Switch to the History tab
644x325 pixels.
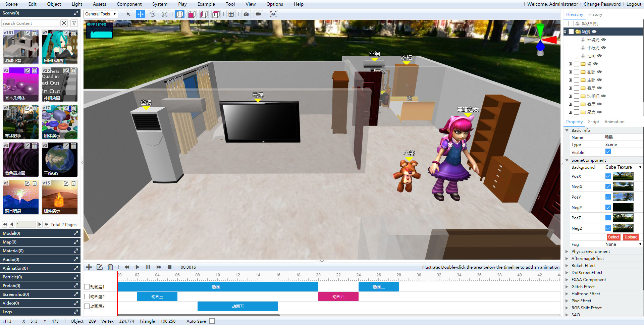point(595,14)
